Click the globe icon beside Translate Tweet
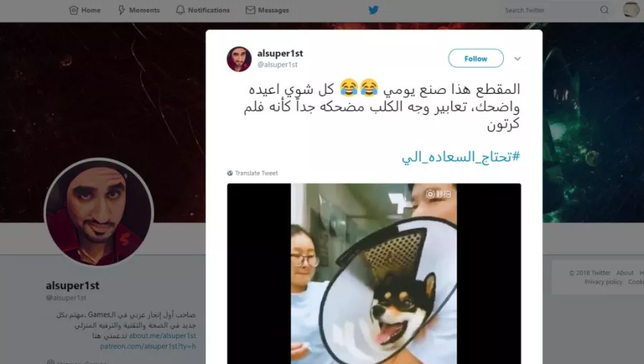The width and height of the screenshot is (644, 364). click(x=230, y=173)
